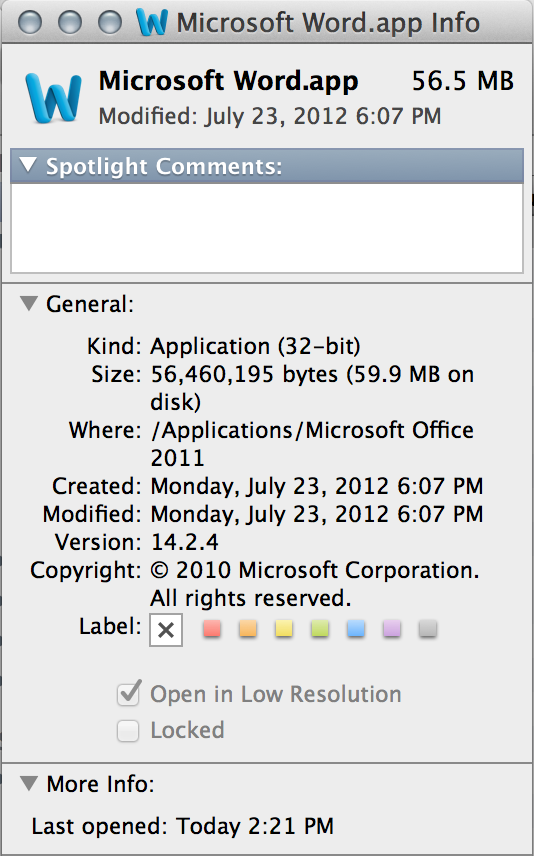The height and width of the screenshot is (856, 534).
Task: Apply the purple label color
Action: click(x=392, y=629)
